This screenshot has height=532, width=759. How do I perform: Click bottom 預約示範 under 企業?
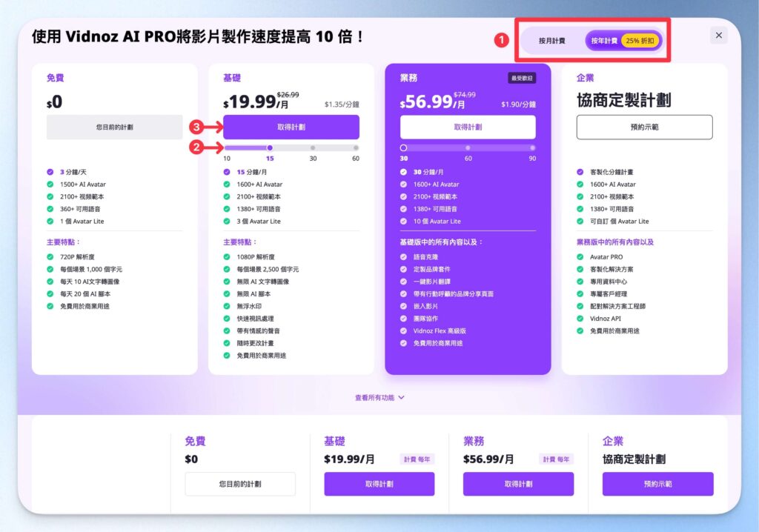tap(658, 484)
